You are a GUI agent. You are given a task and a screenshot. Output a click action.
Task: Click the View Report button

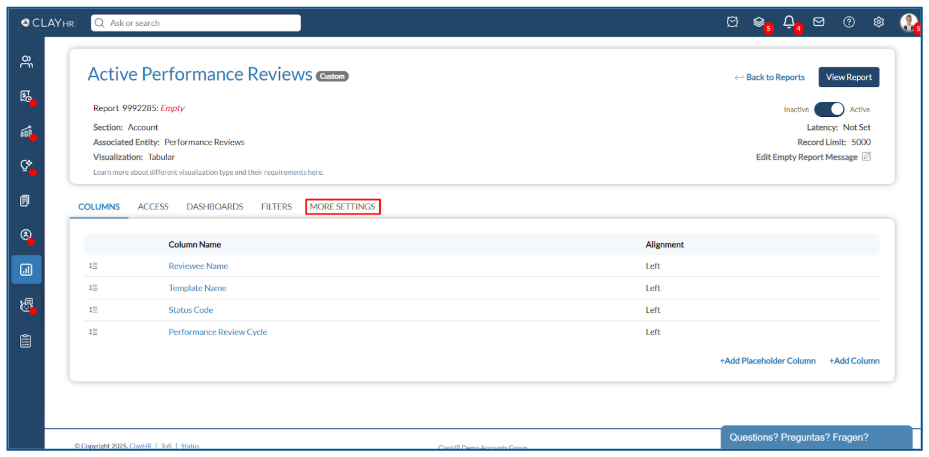[849, 77]
